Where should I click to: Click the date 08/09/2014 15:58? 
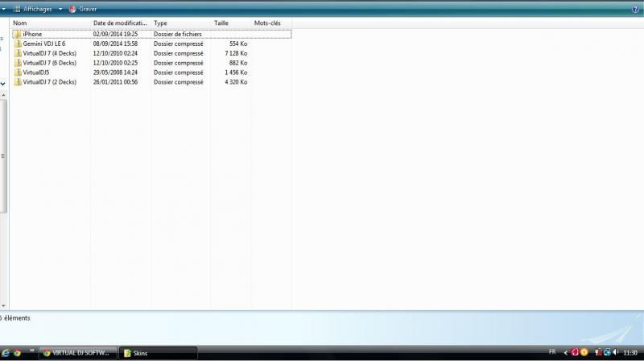tap(115, 44)
